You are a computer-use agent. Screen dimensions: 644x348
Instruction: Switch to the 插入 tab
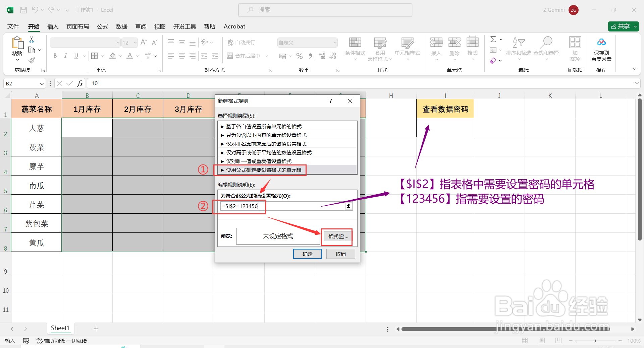click(53, 26)
